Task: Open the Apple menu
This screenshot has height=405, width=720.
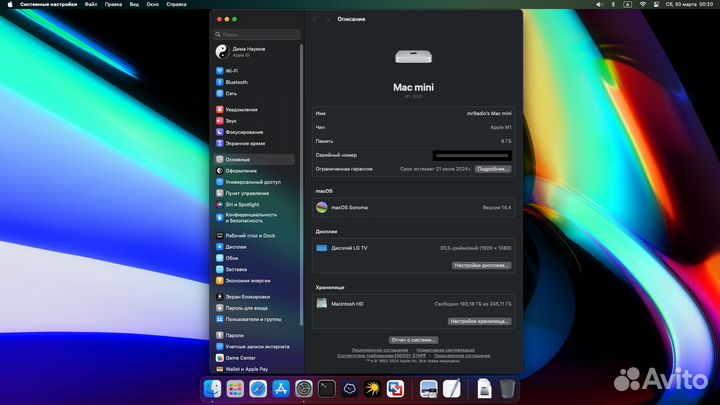Action: click(10, 4)
